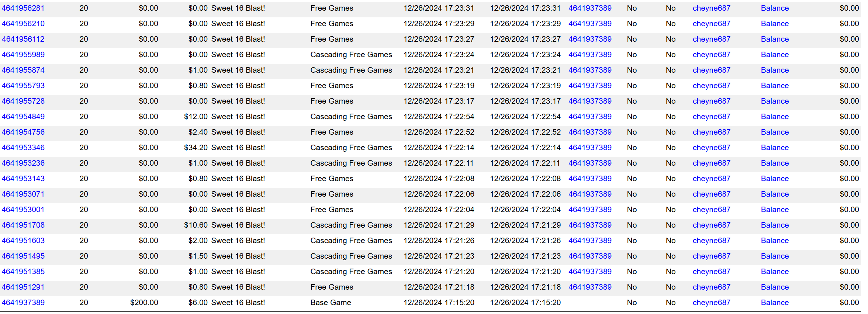
Task: Open cheyne687 profile in row 4641951603
Action: coord(711,241)
